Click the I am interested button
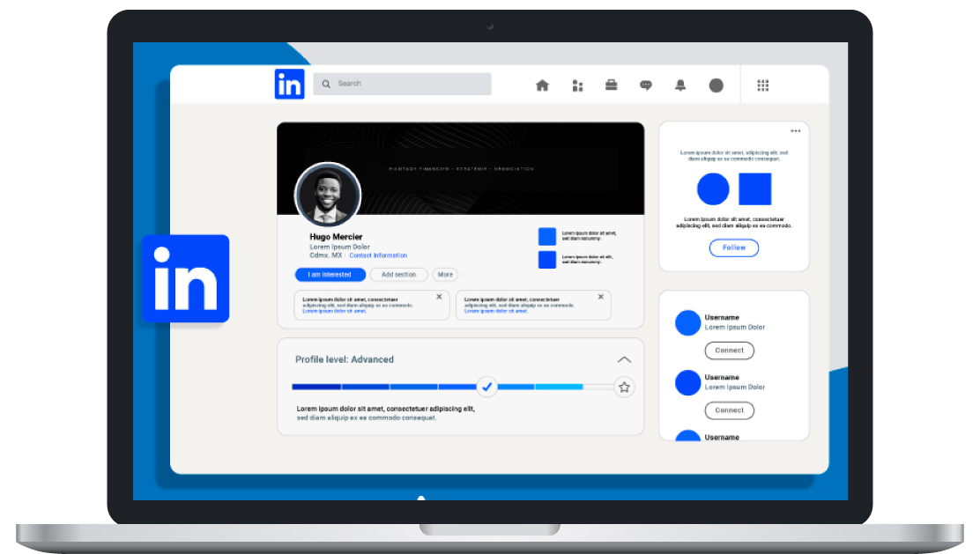Screen dimensions: 980x554 point(330,275)
